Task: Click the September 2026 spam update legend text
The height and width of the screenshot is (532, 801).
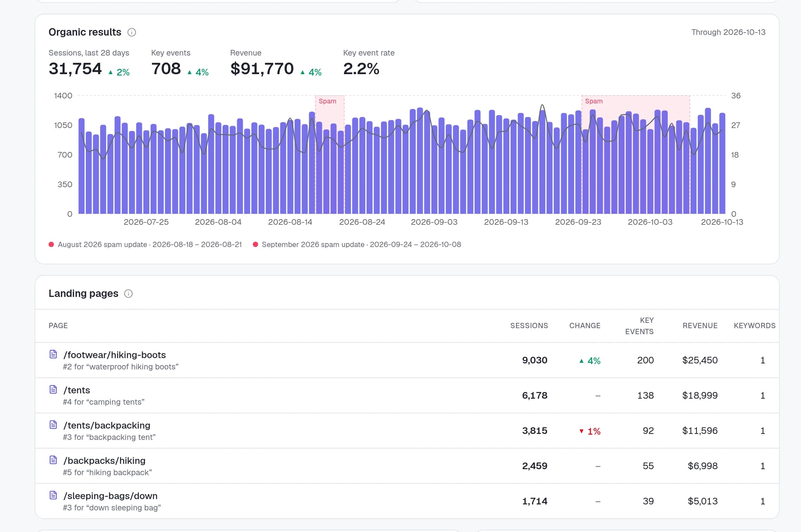Action: point(362,245)
